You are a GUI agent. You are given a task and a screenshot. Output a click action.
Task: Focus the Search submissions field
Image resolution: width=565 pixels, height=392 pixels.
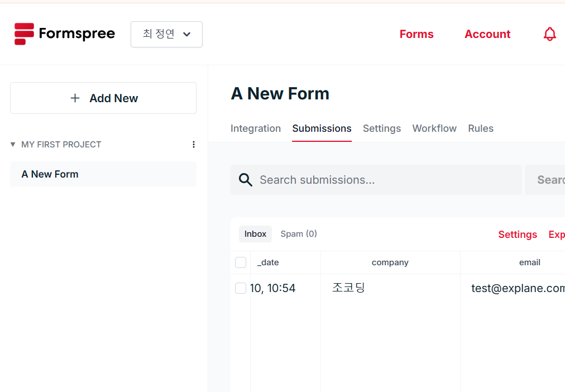(376, 180)
